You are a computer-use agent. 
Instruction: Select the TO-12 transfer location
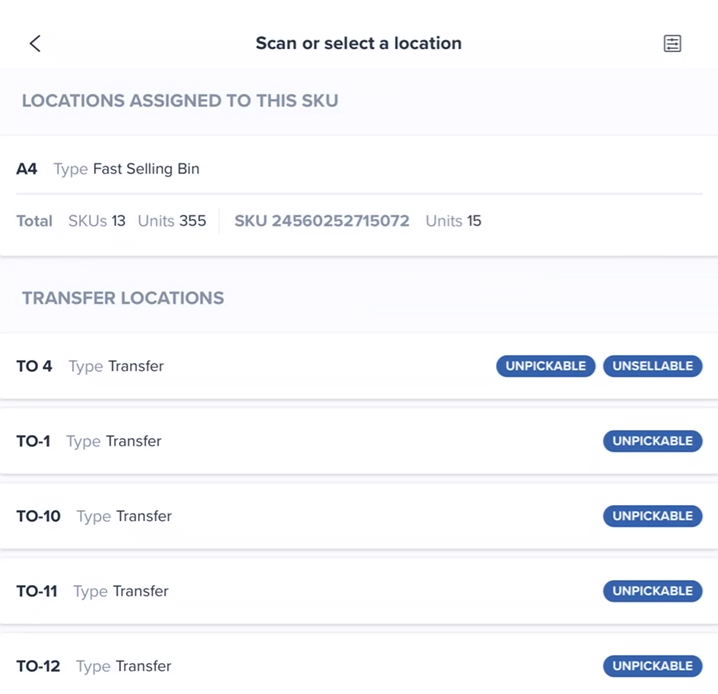[x=359, y=665]
